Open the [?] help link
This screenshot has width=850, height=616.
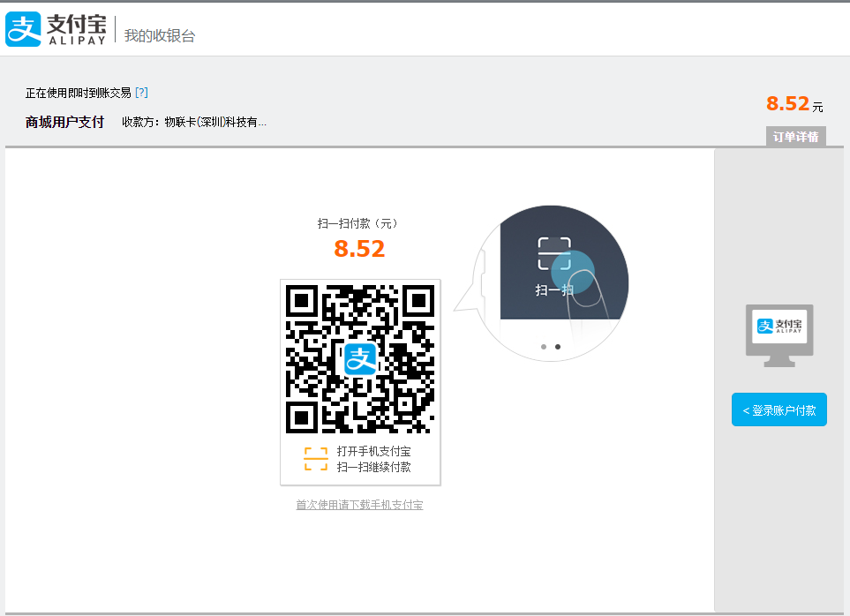141,93
